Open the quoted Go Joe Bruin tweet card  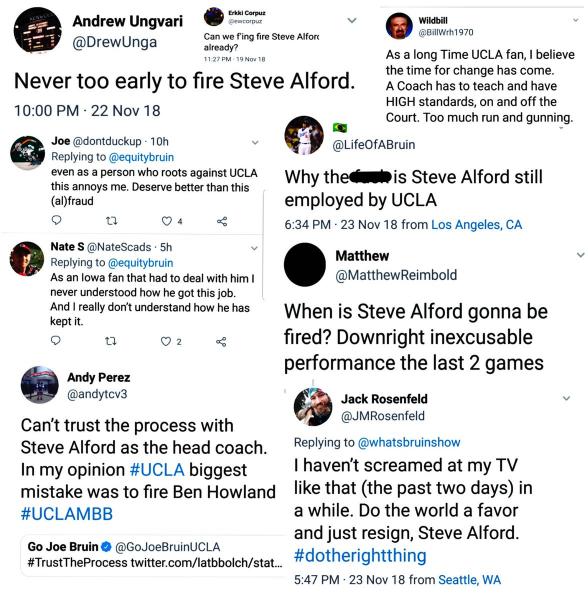coord(153,554)
